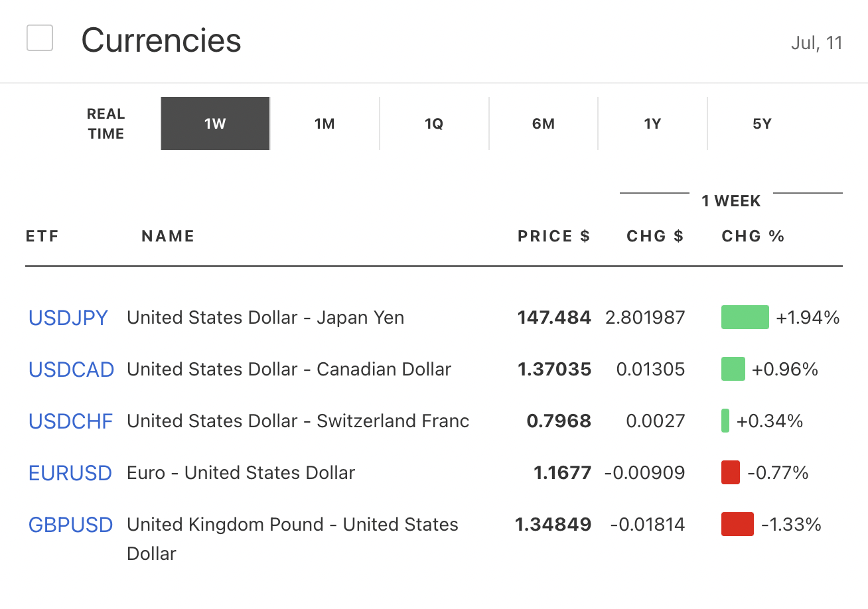Click the Jul, 11 date label
The image size is (868, 609).
(816, 43)
